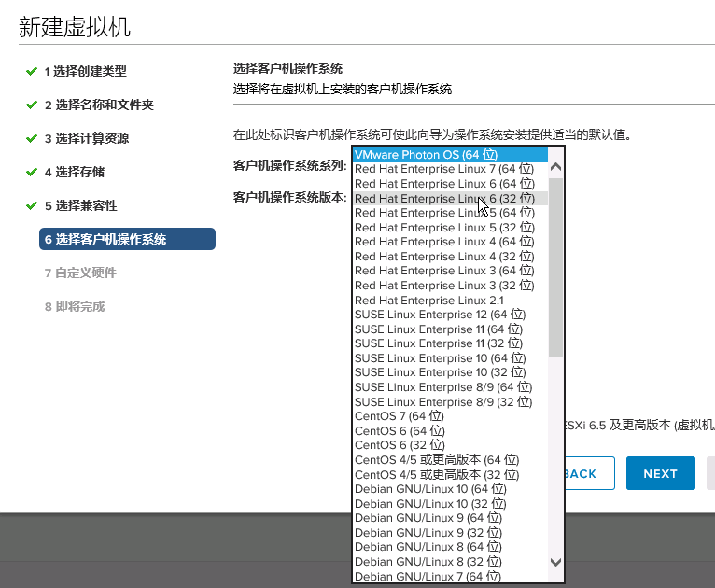Click the NEXT button

[x=660, y=473]
